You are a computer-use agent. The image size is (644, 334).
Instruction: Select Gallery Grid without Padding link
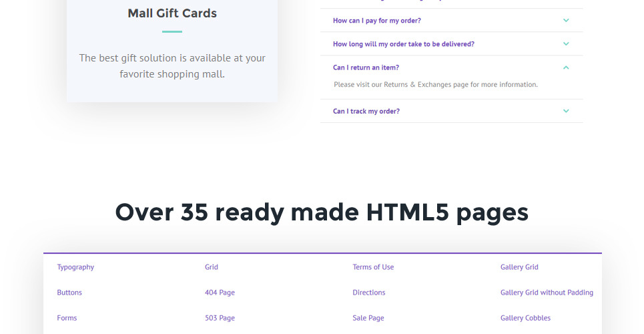(547, 293)
